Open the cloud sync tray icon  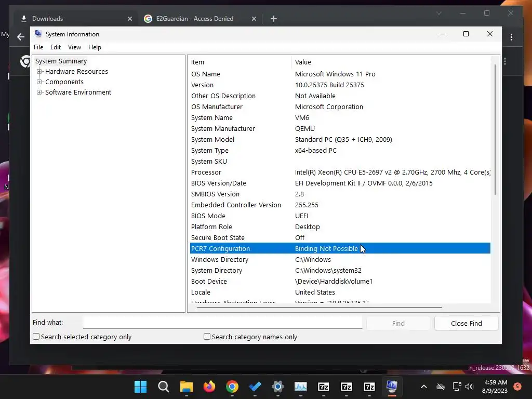441,387
